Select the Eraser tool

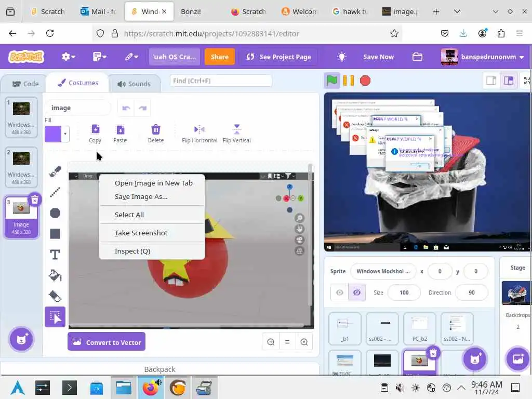tap(55, 296)
